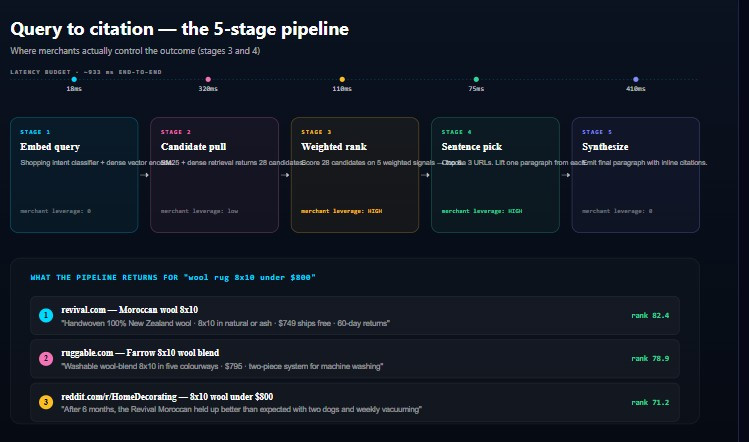
Task: Click arrow between Weighted rank and Sentence pick
Action: coord(425,175)
